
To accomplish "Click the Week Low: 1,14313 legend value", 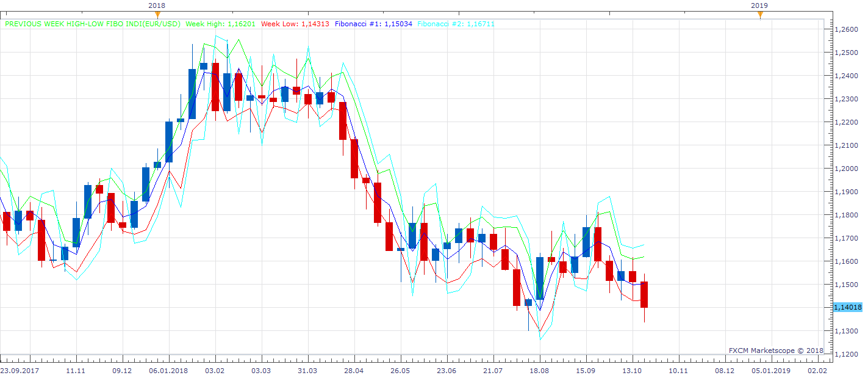I will click(x=295, y=24).
